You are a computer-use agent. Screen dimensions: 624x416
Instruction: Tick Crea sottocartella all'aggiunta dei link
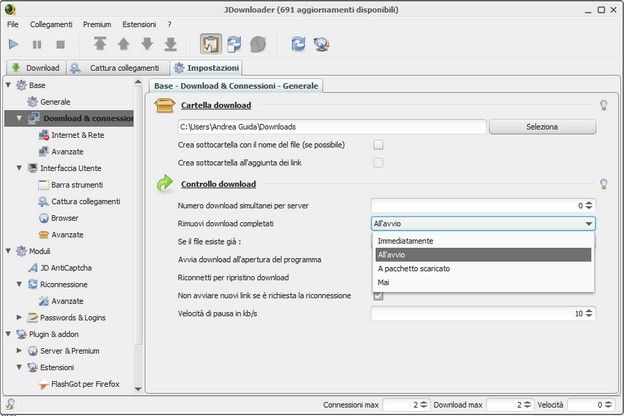(x=378, y=162)
